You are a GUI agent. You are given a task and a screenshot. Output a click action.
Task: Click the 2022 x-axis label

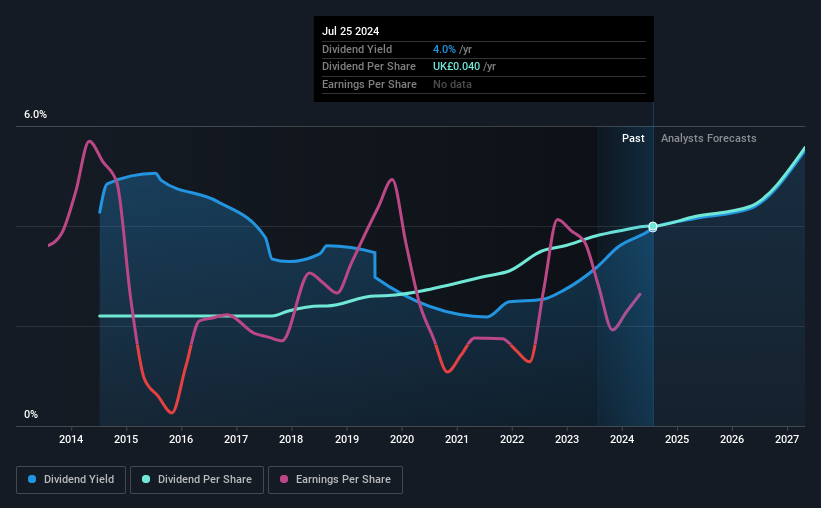coord(512,439)
